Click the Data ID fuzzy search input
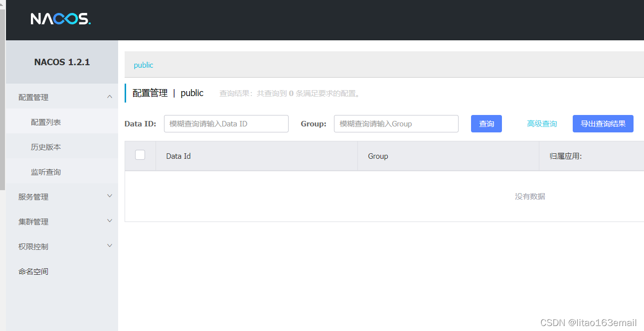This screenshot has height=331, width=644. click(226, 123)
